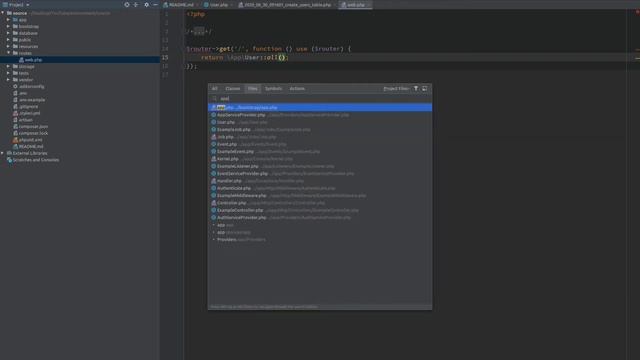Expand the bootstrap folder

(9, 26)
